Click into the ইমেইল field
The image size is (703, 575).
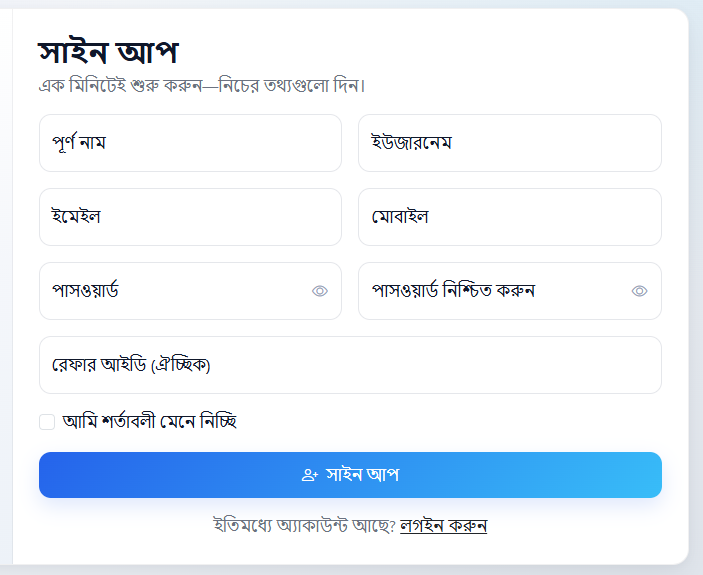[190, 217]
